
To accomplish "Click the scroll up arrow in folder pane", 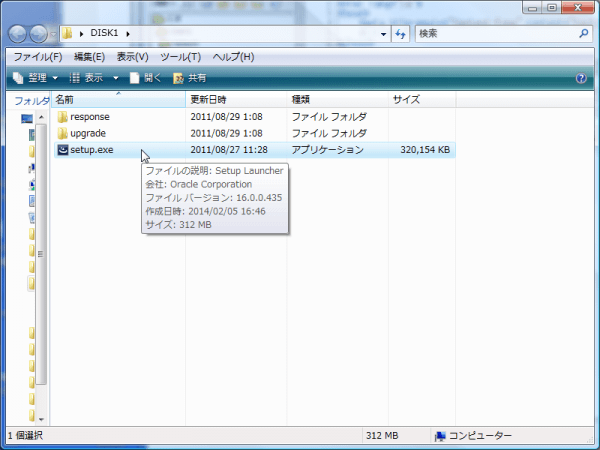I will click(x=41, y=117).
